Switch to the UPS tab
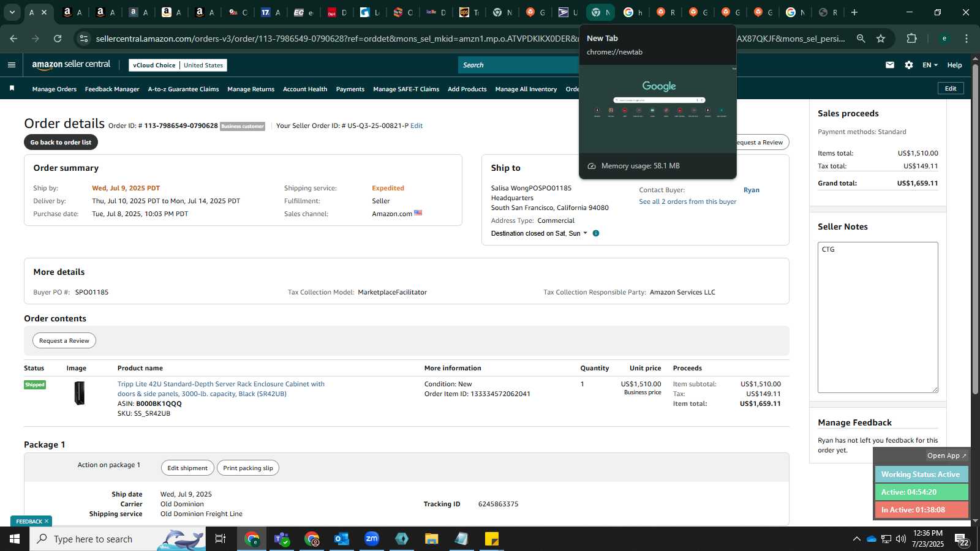Image resolution: width=980 pixels, height=551 pixels. pos(469,12)
